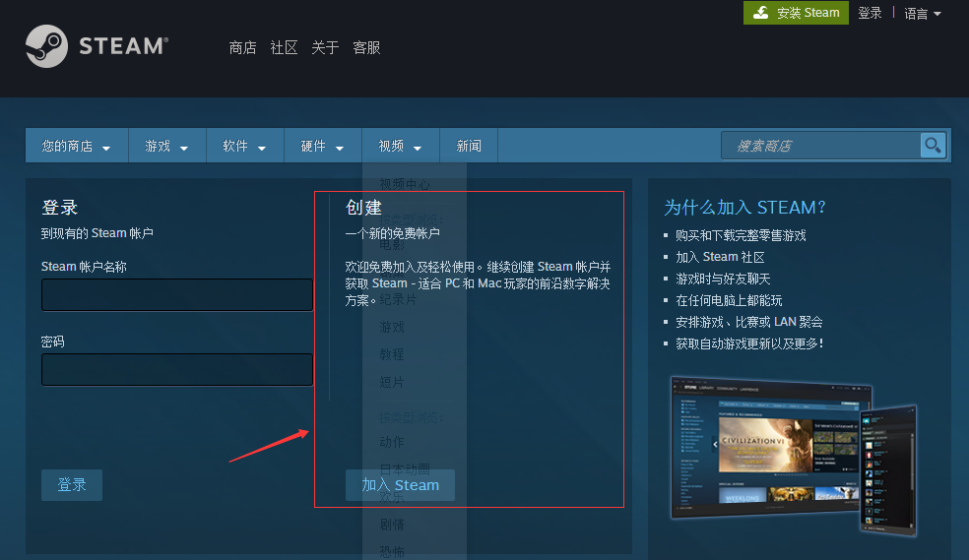Click the 在任何电脑上都能玩 bullet text
Screen dimensions: 969x560
729,300
